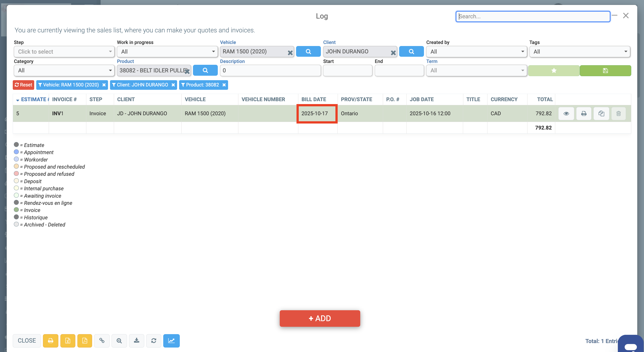Viewport: 644px width, 352px height.
Task: Click the red Reset filters button
Action: 23,85
